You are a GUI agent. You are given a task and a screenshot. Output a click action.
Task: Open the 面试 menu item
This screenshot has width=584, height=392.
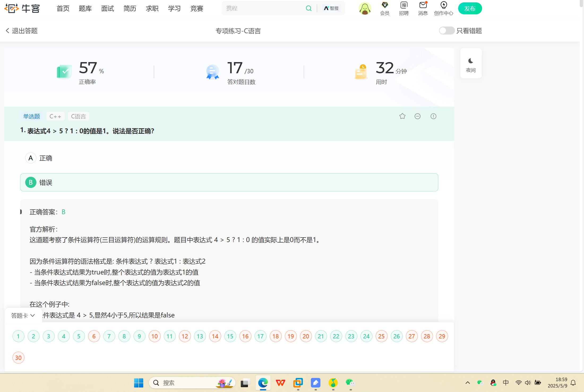[108, 8]
